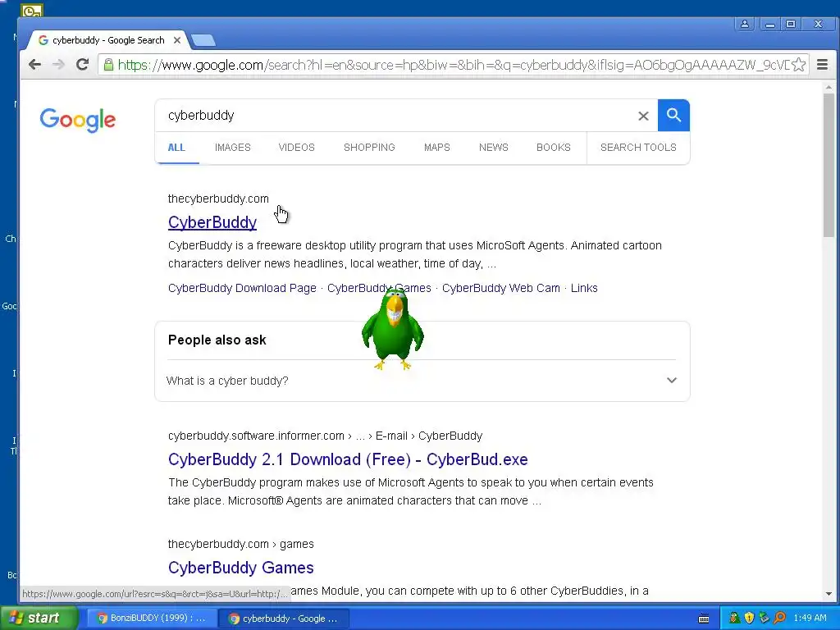This screenshot has width=840, height=630.
Task: Open CyberBuddy Web Cam sitelink
Action: coord(501,288)
